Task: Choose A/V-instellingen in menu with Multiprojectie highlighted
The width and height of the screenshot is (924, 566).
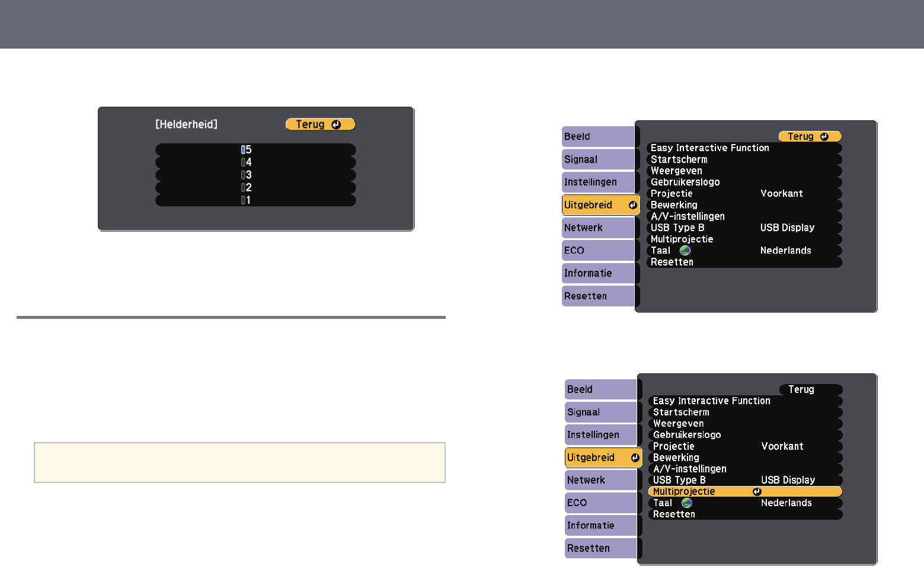Action: click(745, 469)
